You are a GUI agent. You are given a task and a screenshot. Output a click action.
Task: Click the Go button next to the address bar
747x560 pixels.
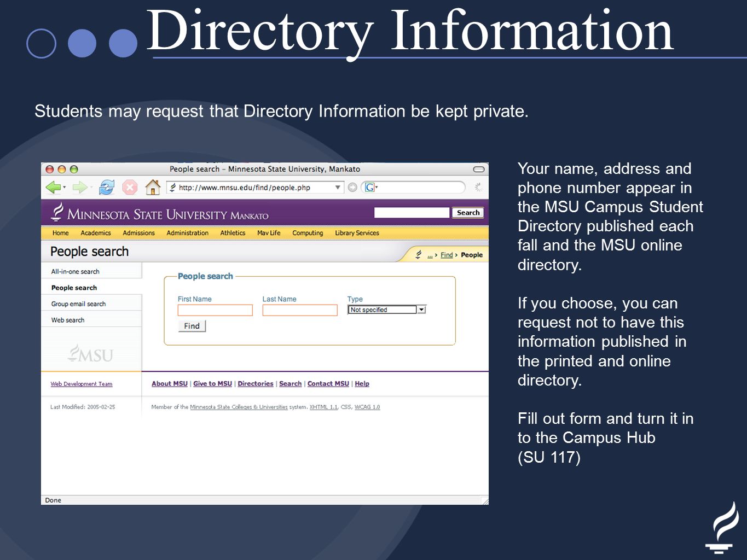click(x=352, y=188)
